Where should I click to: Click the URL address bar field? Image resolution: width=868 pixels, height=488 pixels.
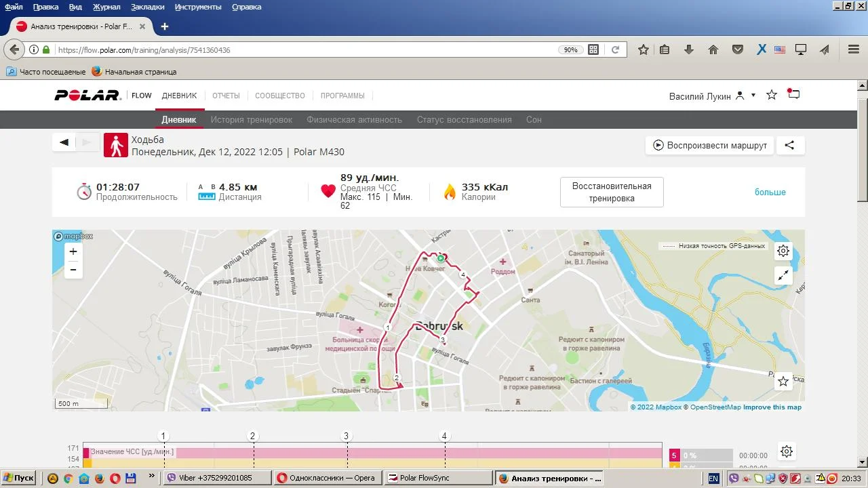pyautogui.click(x=305, y=50)
